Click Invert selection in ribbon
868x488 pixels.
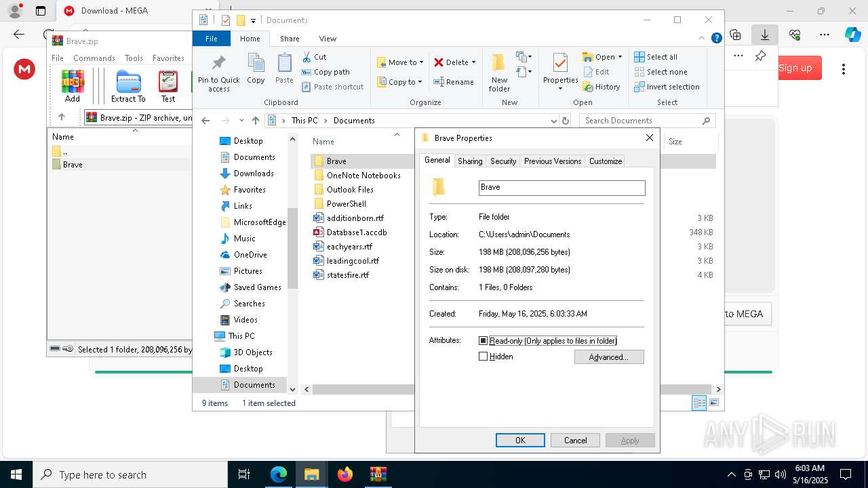coord(667,87)
